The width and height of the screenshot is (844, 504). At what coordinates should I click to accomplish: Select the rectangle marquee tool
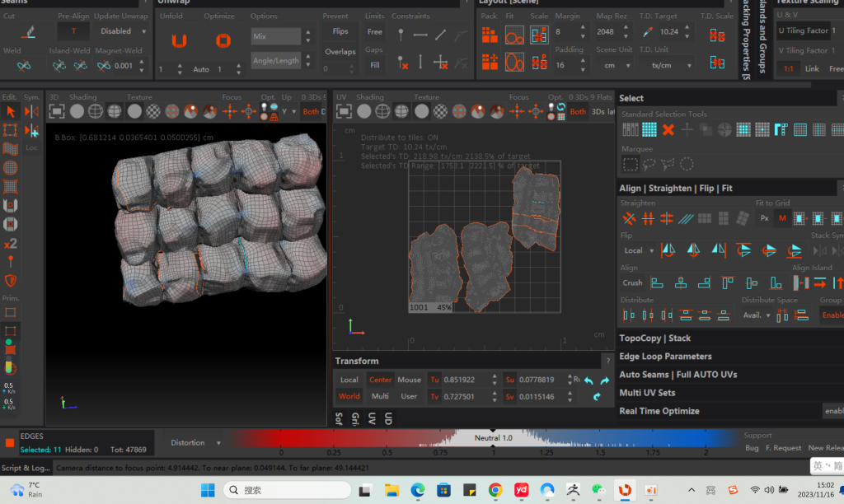point(630,164)
